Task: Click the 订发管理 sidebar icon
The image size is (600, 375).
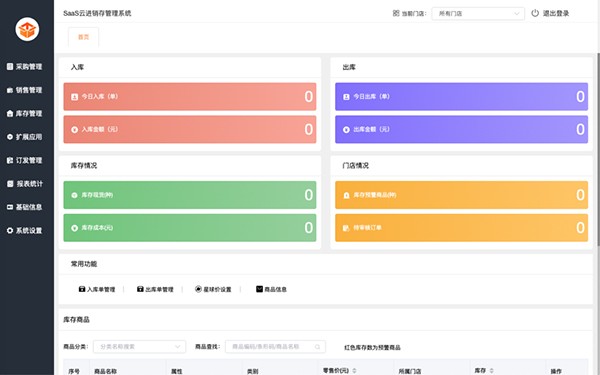Action: click(10, 160)
